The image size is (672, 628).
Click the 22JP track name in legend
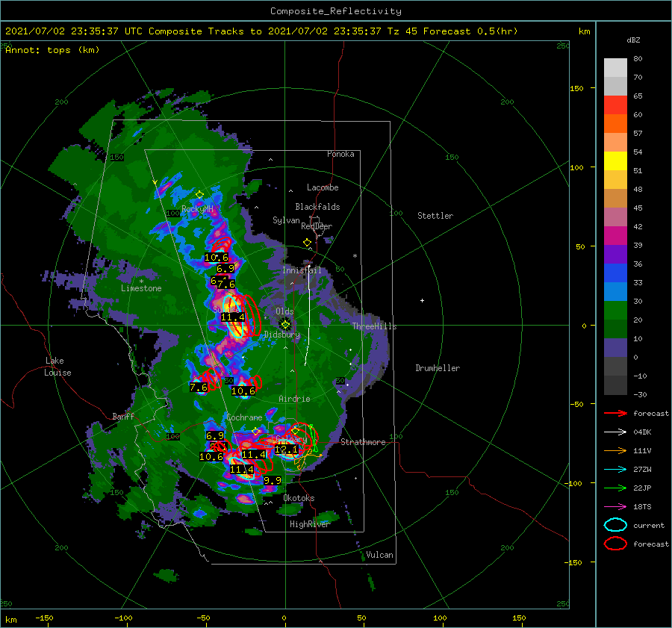click(642, 488)
